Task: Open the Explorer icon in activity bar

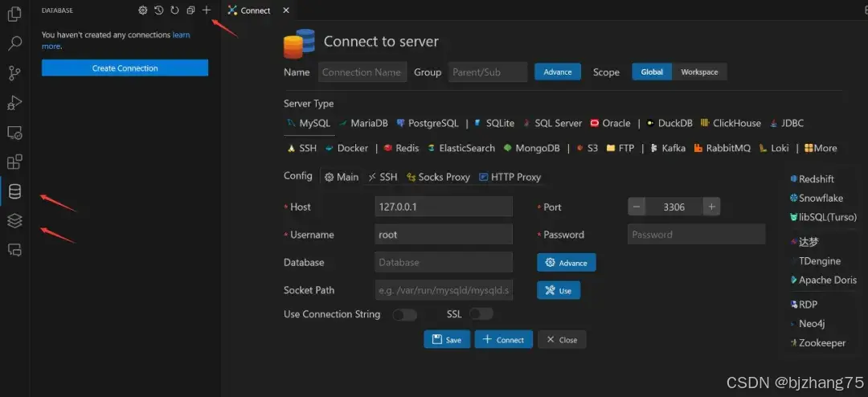Action: pos(14,14)
